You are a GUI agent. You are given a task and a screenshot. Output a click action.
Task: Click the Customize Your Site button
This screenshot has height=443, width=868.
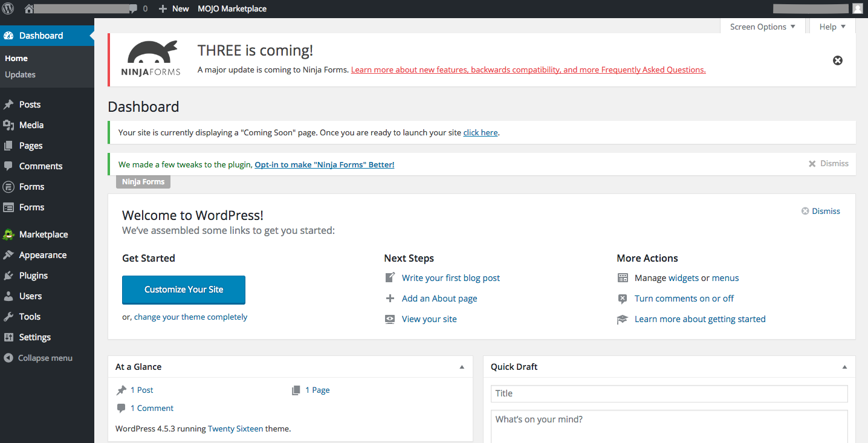coord(183,290)
